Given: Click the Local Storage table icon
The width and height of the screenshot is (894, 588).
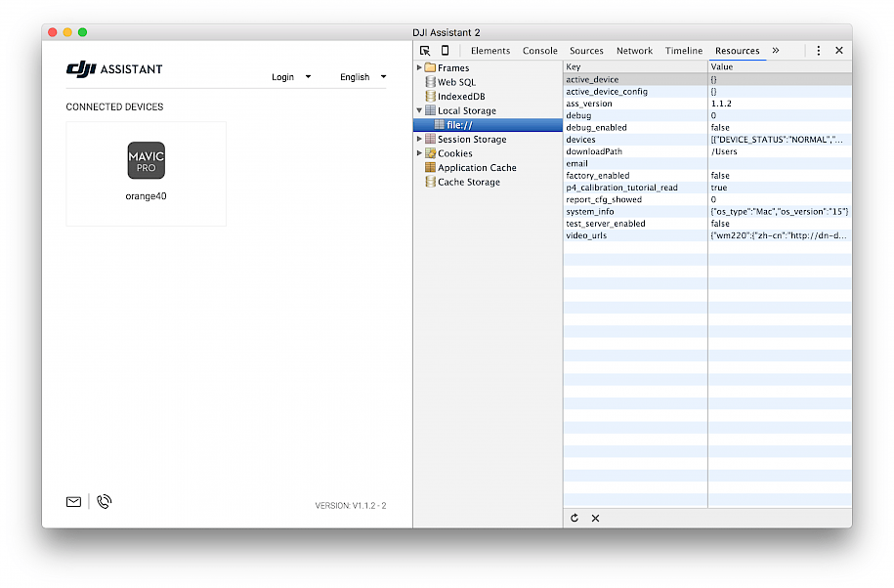Looking at the screenshot, I should pyautogui.click(x=431, y=110).
